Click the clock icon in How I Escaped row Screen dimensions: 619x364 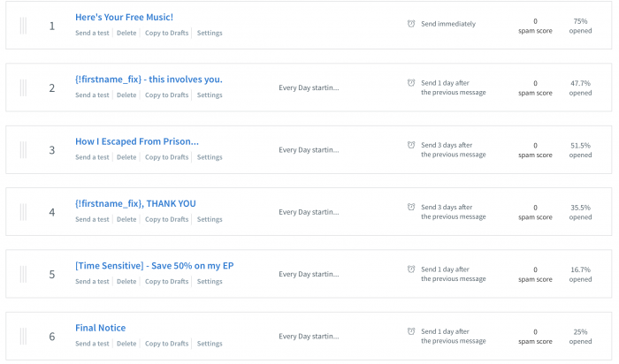[411, 145]
